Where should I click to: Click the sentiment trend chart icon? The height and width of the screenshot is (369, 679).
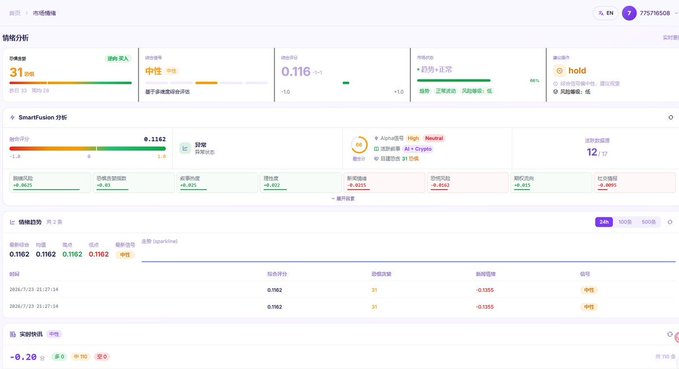[12, 222]
